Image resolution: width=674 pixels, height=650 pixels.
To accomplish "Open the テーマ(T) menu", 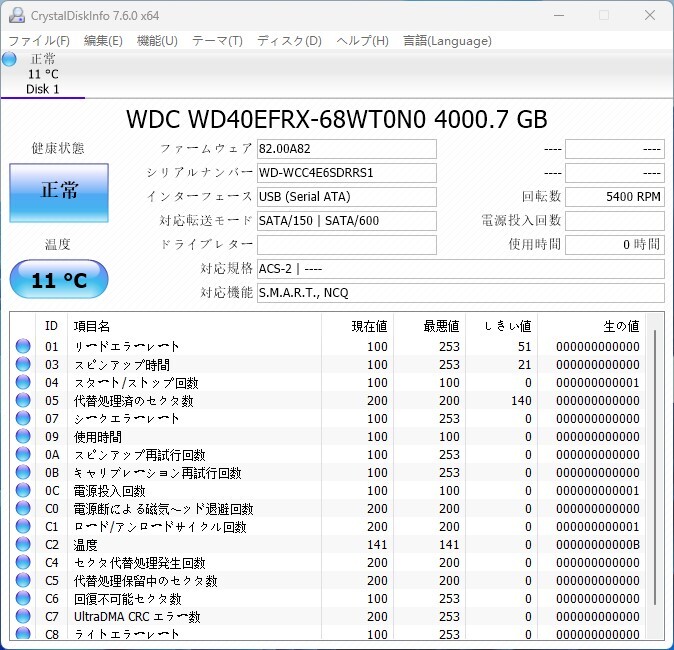I will coord(217,41).
